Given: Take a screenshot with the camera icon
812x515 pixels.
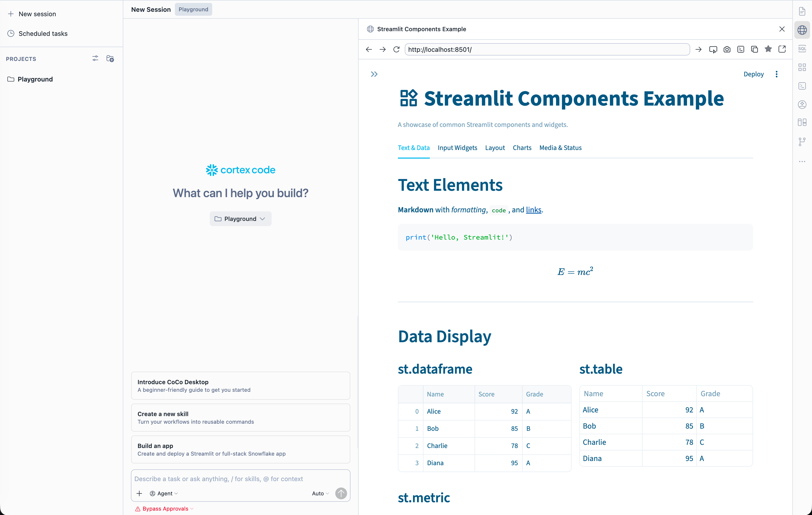Looking at the screenshot, I should [727, 50].
